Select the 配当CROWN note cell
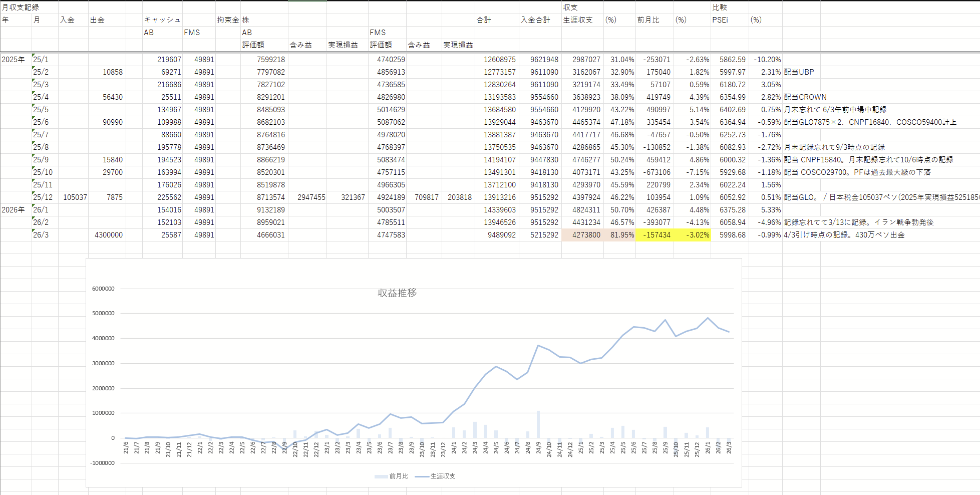 pyautogui.click(x=805, y=97)
